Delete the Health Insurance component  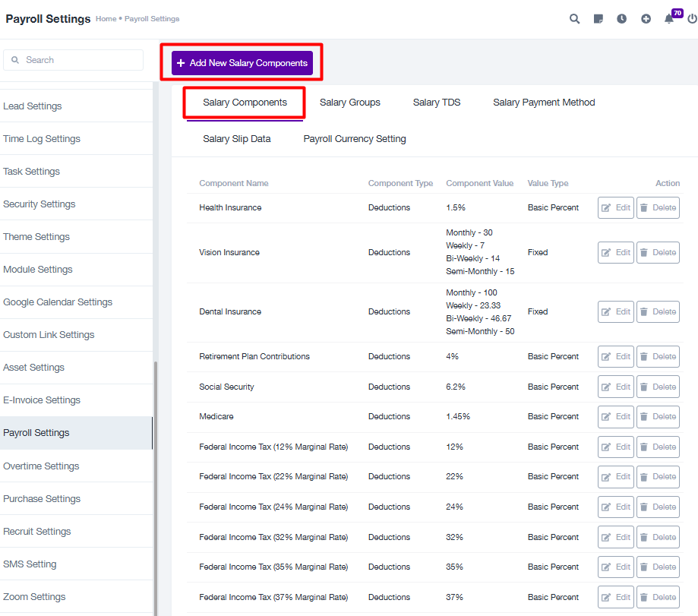(x=658, y=208)
